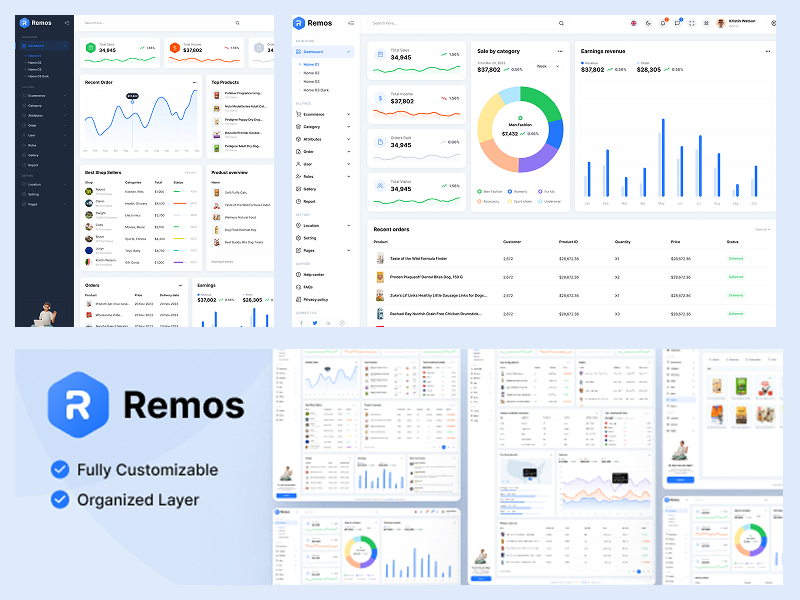
Task: Click the Total Income dollar icon
Action: coord(380,98)
